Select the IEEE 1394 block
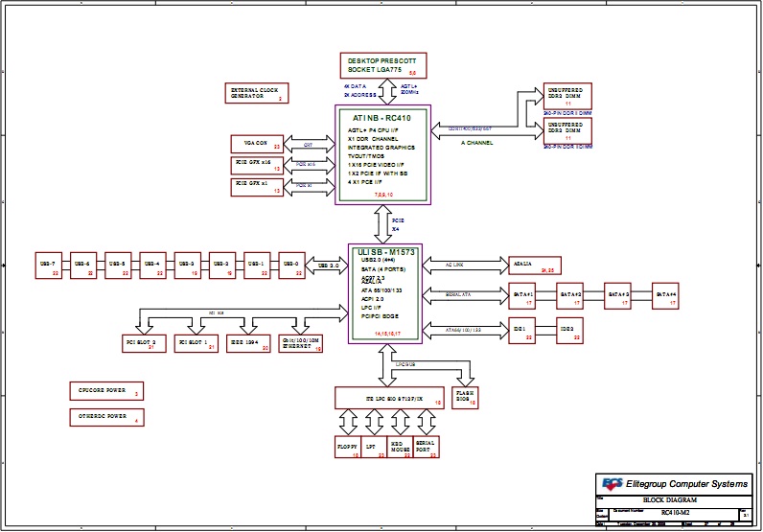Viewport: 763px width, 532px height. tap(248, 343)
